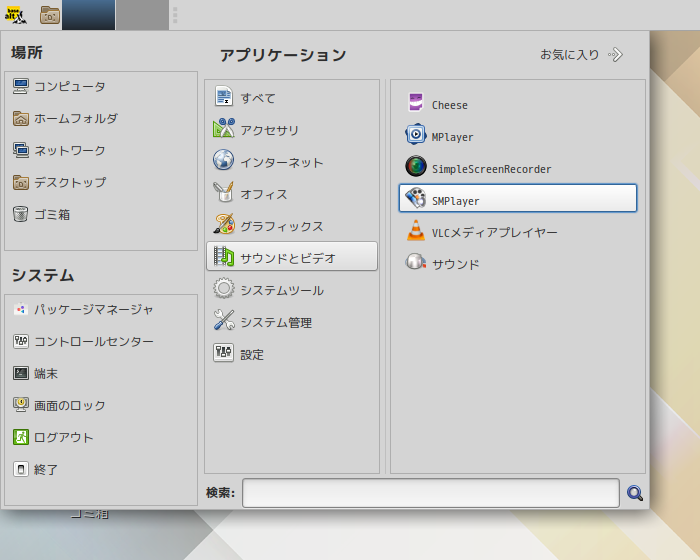Launch Cheese application icon
Screen dimensions: 700x560
(416, 103)
